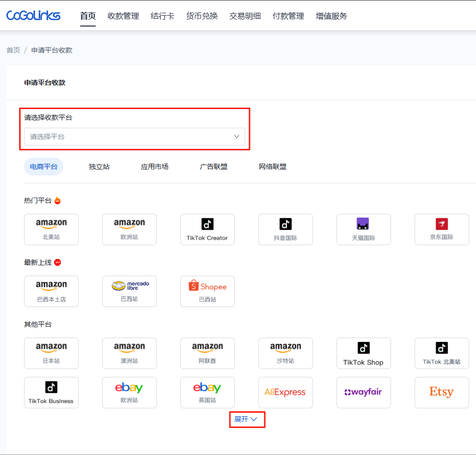Screen dimensions: 476x455
Task: Click the CoGoLinks logo
Action: coord(33,16)
